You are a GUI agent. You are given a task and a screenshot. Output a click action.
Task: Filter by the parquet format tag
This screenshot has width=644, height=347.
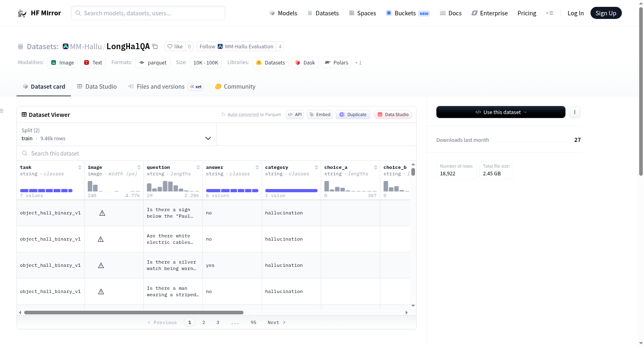pos(153,62)
